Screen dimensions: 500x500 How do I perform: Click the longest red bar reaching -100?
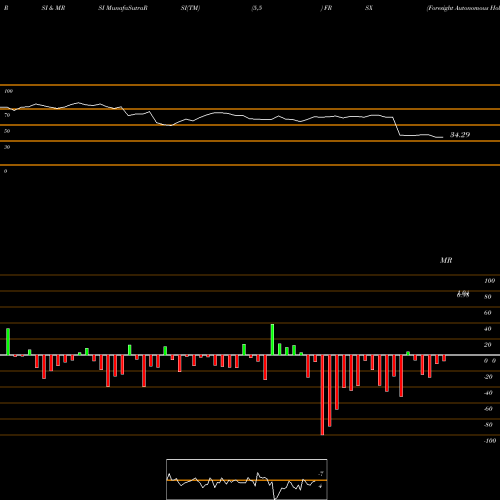click(322, 395)
